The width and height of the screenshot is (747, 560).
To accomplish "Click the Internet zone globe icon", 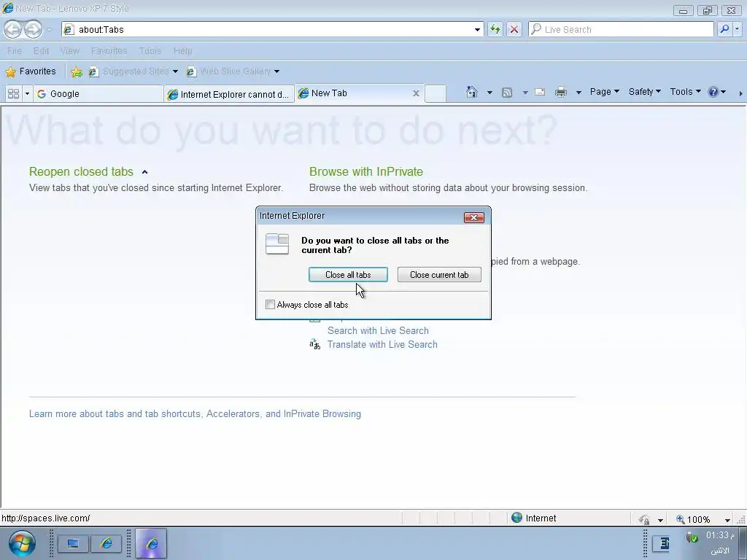I will 517,518.
